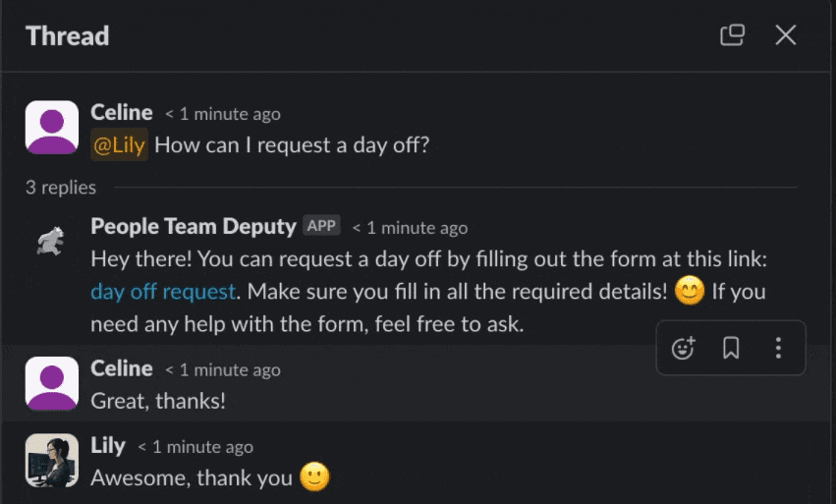
Task: Click the "3 replies" label
Action: (x=61, y=187)
